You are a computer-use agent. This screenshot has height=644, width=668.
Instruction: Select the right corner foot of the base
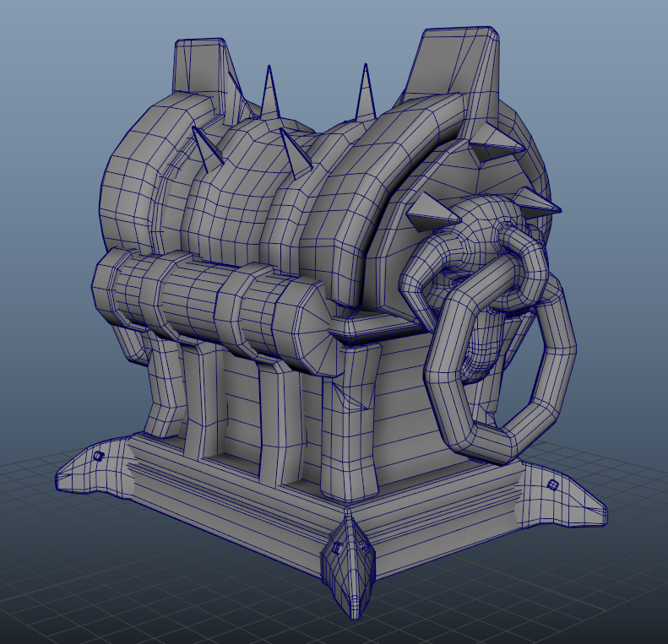(x=562, y=496)
